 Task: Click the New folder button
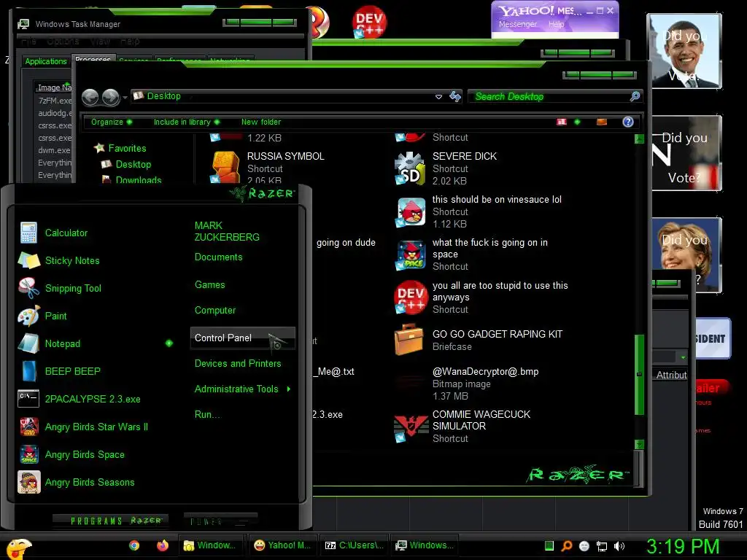coord(261,122)
